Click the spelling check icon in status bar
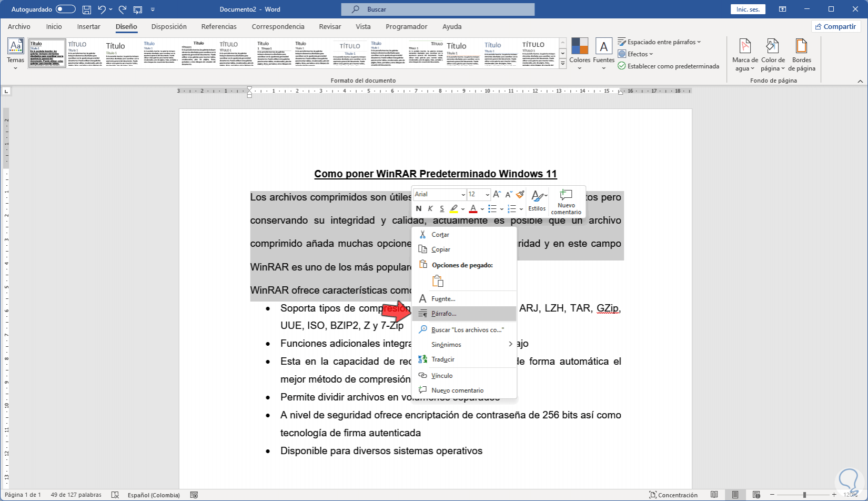The width and height of the screenshot is (868, 501). click(x=115, y=495)
